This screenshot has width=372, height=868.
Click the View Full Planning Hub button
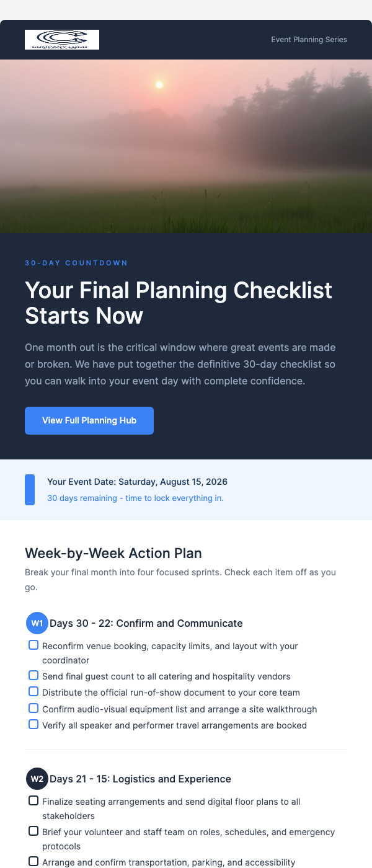pos(89,420)
